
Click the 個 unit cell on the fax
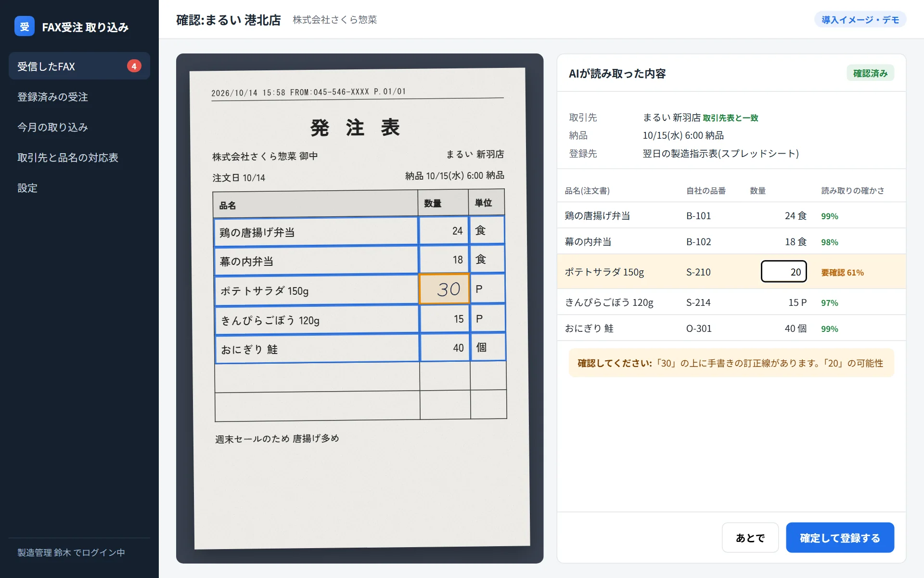pyautogui.click(x=488, y=347)
